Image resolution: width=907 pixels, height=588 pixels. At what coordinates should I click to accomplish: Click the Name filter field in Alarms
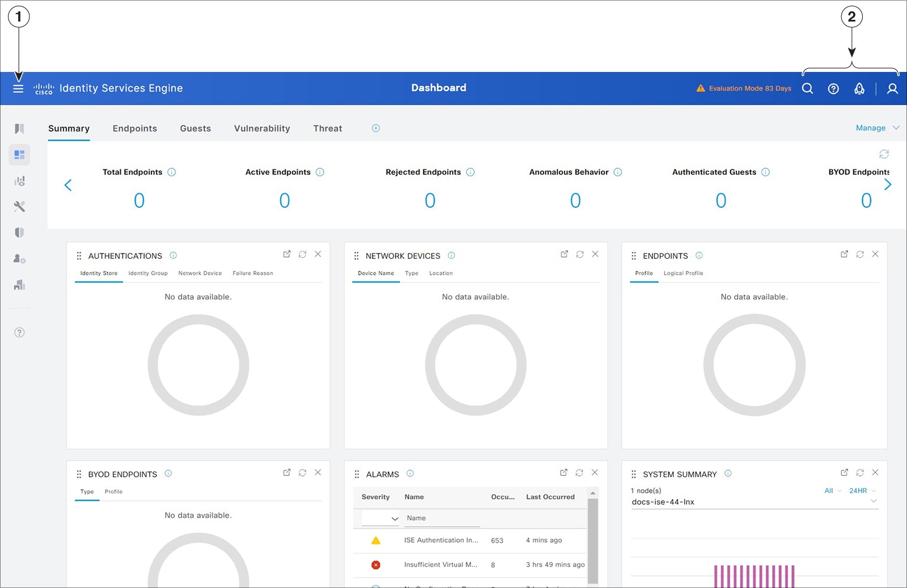(x=442, y=518)
